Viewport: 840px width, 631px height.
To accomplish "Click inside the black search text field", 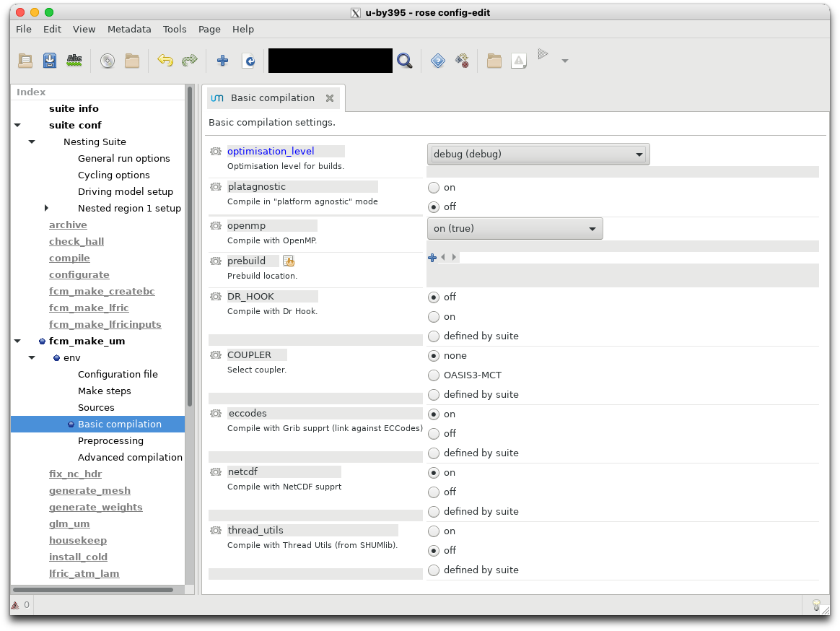I will 330,61.
